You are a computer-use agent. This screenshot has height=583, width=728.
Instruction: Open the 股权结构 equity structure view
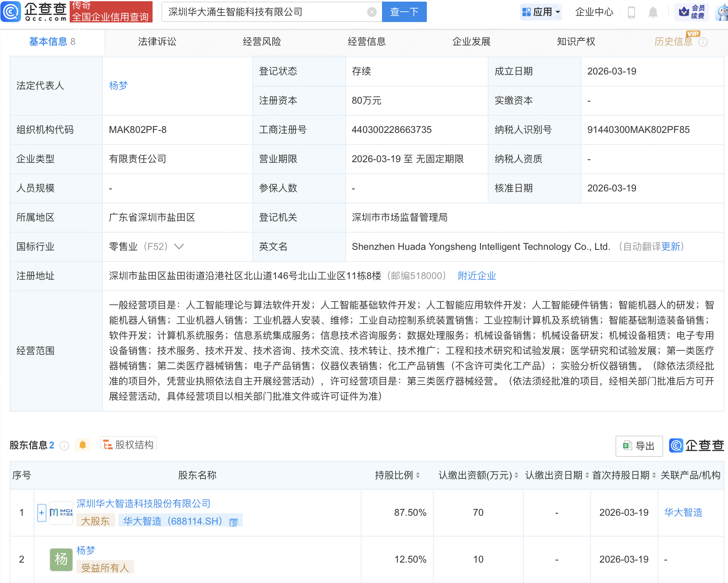(x=128, y=444)
